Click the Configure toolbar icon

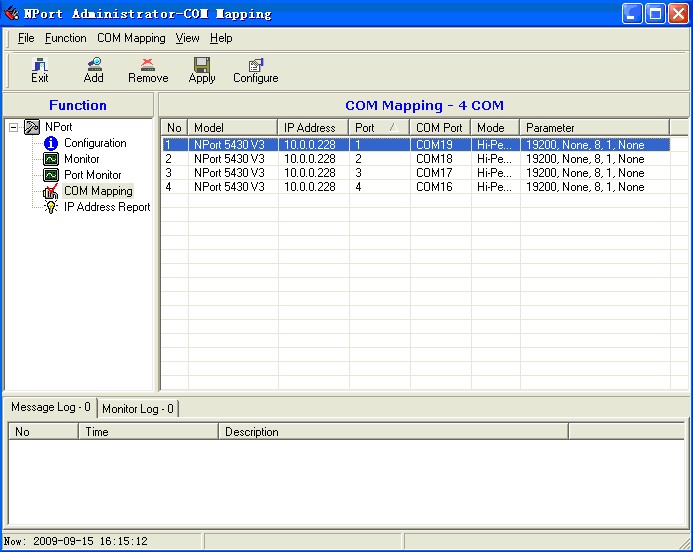(x=256, y=65)
